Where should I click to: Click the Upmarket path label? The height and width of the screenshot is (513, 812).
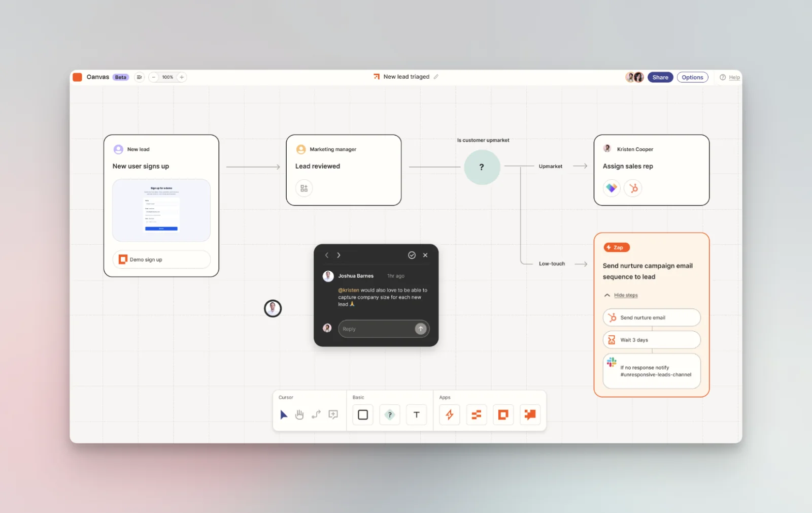550,166
